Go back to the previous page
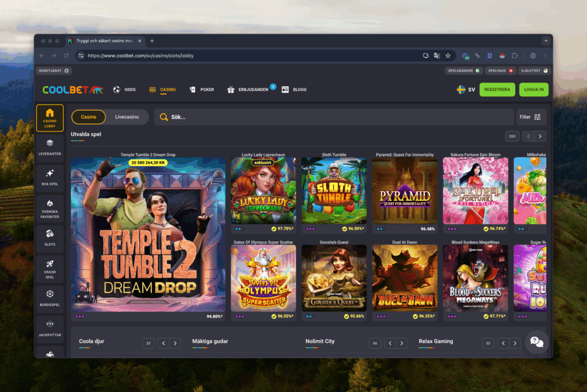This screenshot has width=587, height=392. pyautogui.click(x=41, y=56)
